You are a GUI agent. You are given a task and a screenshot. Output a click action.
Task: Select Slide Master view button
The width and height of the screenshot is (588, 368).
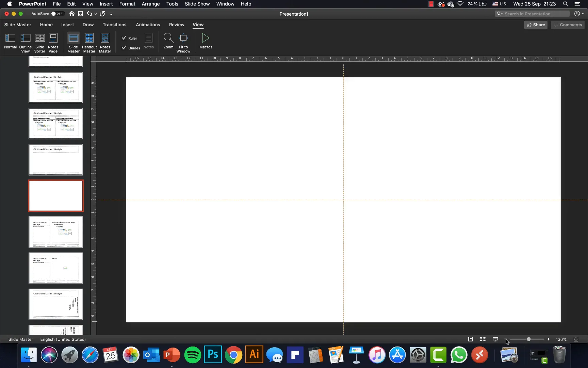click(73, 43)
